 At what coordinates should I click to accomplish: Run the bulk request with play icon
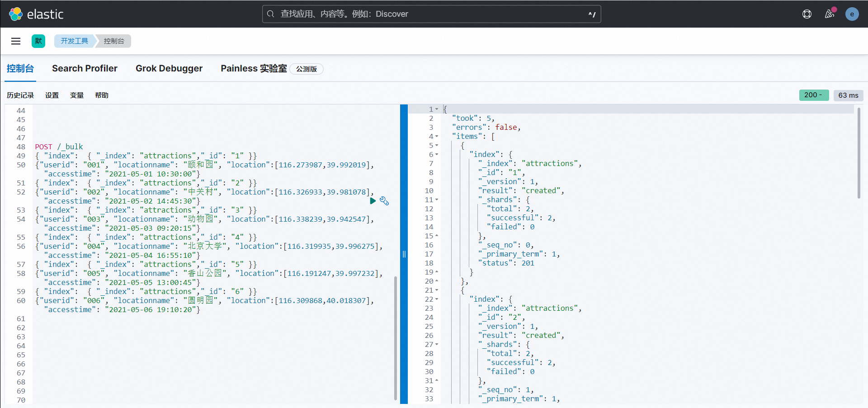coord(373,201)
